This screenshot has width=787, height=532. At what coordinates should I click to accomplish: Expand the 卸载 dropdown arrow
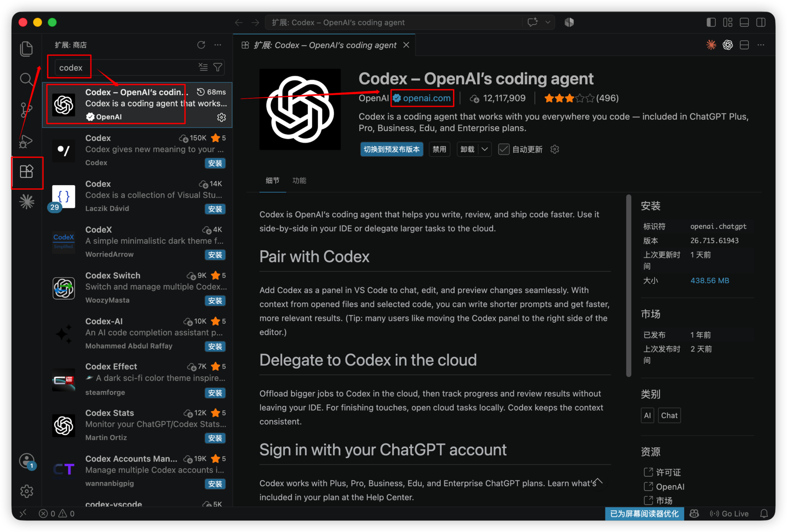click(x=484, y=149)
